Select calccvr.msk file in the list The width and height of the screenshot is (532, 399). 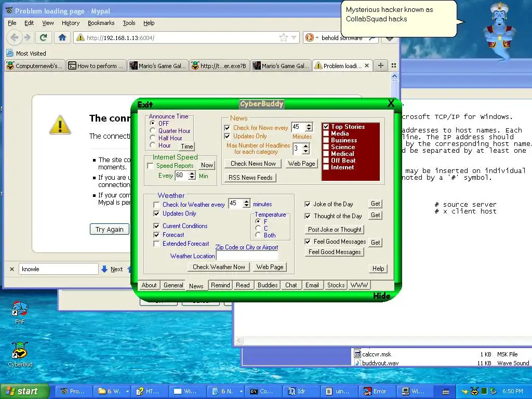[377, 354]
